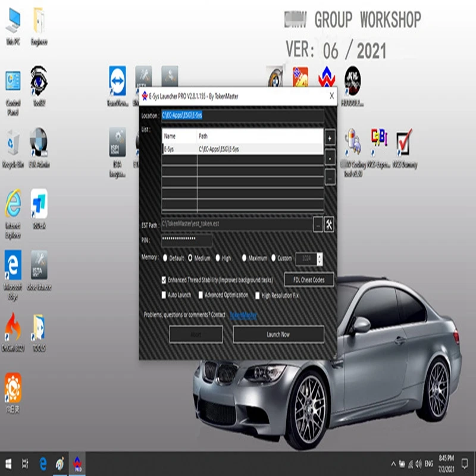Click the PIN password field
This screenshot has height=476, width=476.
click(x=187, y=240)
